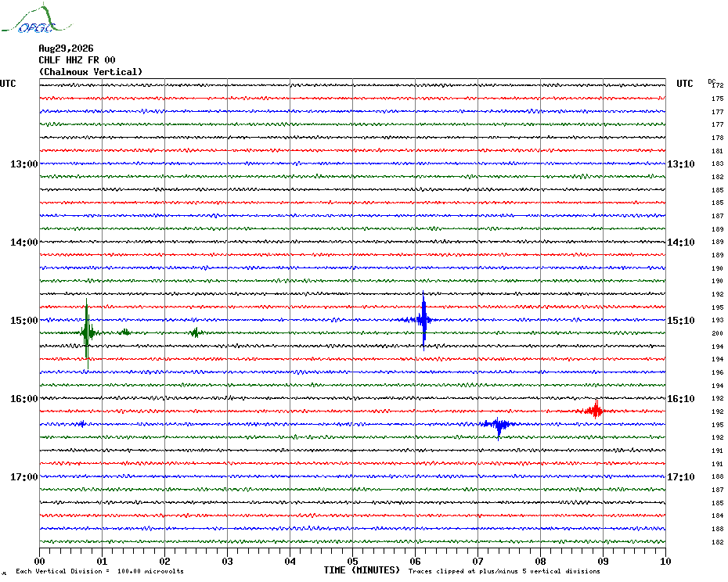728x582 pixels.
Task: Click the large green seismic spike
Action: pyautogui.click(x=88, y=332)
